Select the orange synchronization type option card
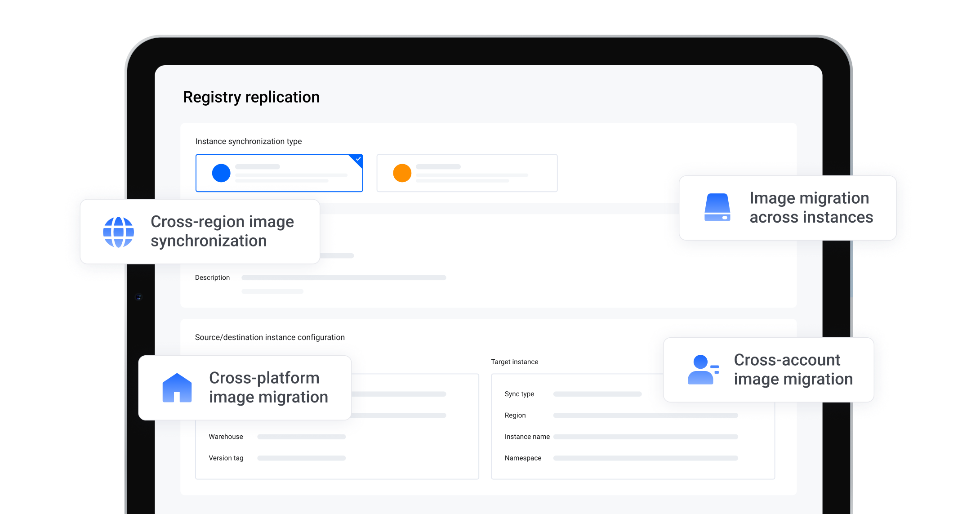980x514 pixels. 467,173
